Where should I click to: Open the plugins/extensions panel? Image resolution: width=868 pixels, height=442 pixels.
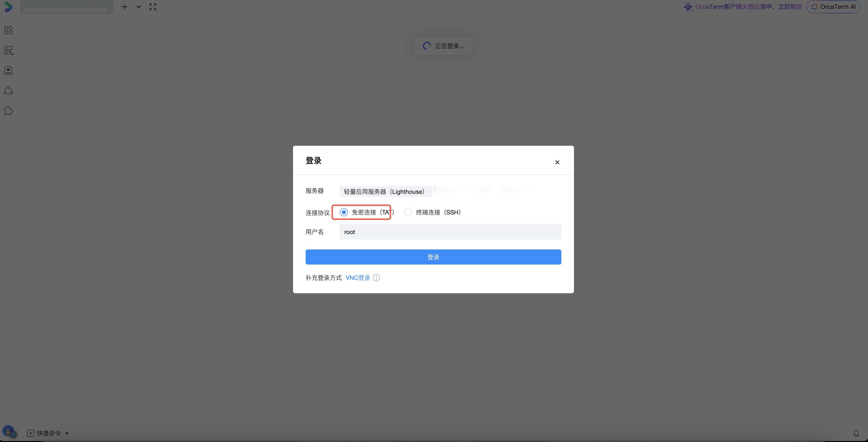(x=8, y=111)
